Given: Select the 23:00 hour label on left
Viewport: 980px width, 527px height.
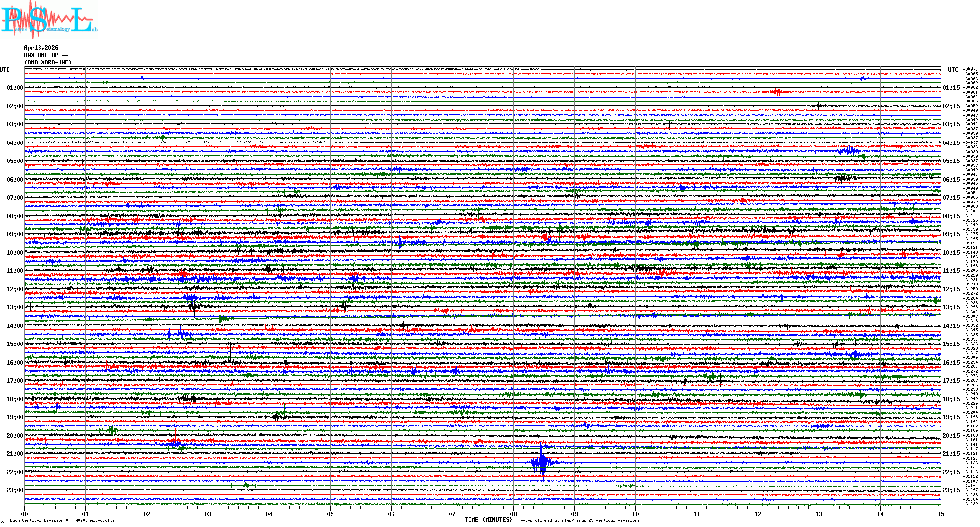Looking at the screenshot, I should point(15,490).
